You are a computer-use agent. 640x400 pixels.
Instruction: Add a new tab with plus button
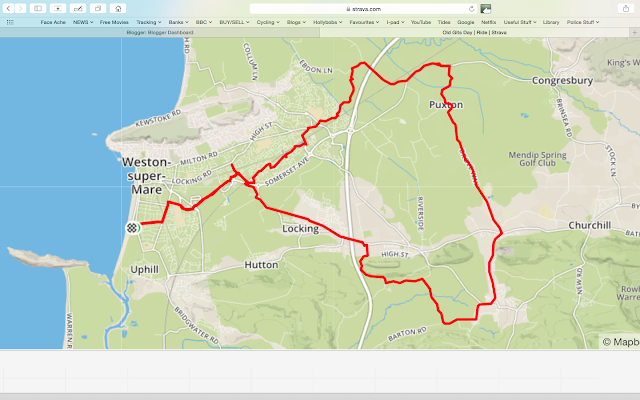(634, 32)
